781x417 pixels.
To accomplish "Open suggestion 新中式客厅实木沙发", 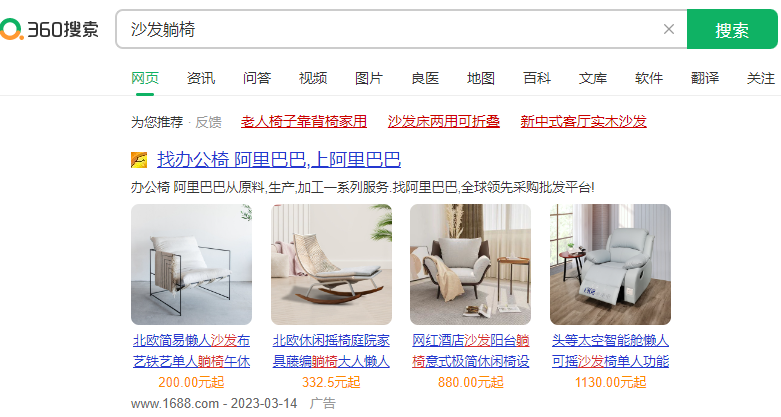I will (x=583, y=121).
